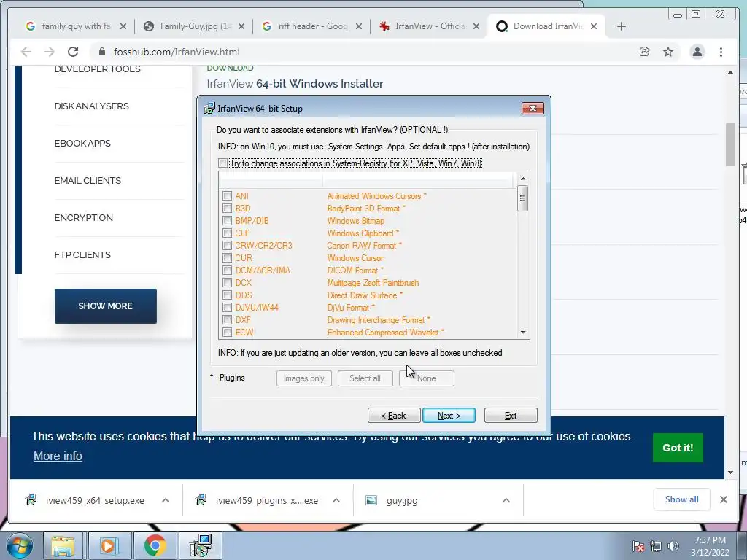Check the DCX Multipage Zsoft Paintbrush box
Viewport: 747px width, 560px height.
[228, 282]
